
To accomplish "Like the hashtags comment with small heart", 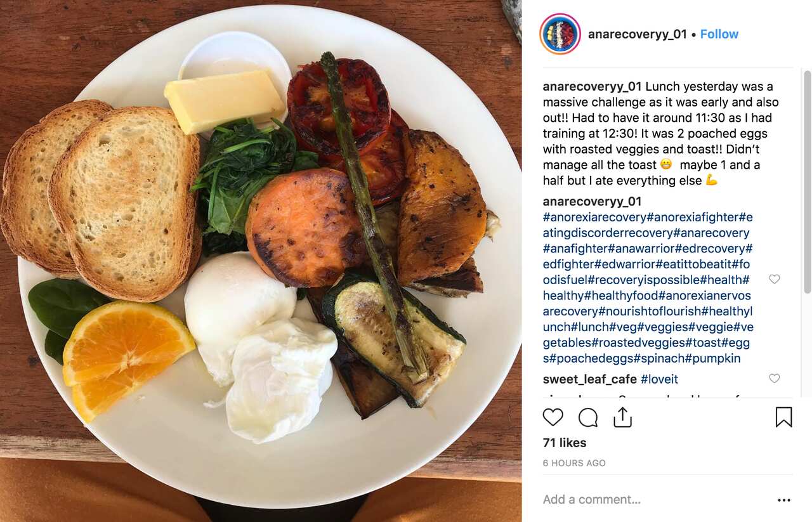I will click(774, 279).
